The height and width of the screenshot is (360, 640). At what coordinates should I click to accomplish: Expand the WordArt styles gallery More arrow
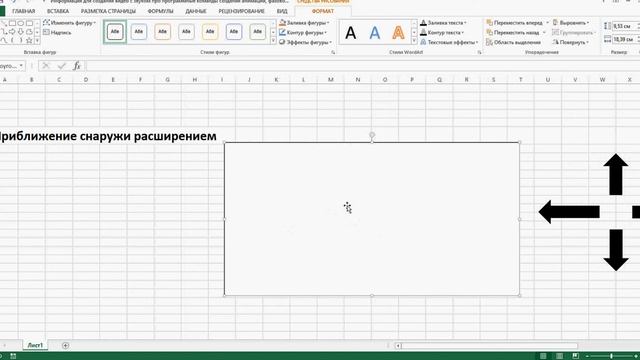[x=414, y=41]
